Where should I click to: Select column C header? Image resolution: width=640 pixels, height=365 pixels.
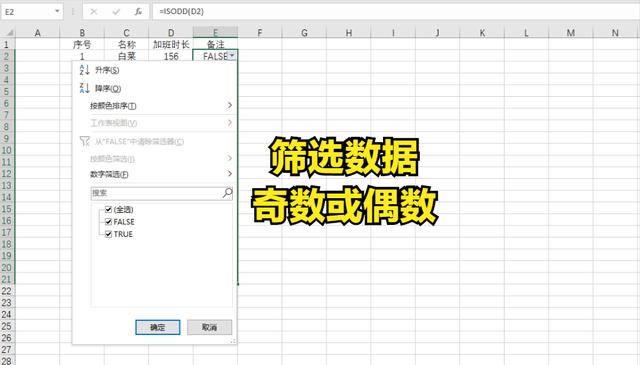click(127, 33)
